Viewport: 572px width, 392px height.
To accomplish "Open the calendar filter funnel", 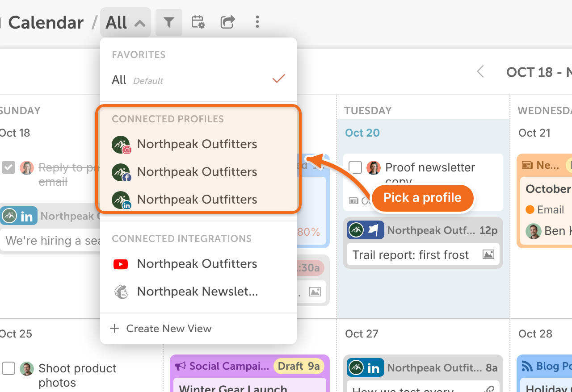I will pos(168,22).
